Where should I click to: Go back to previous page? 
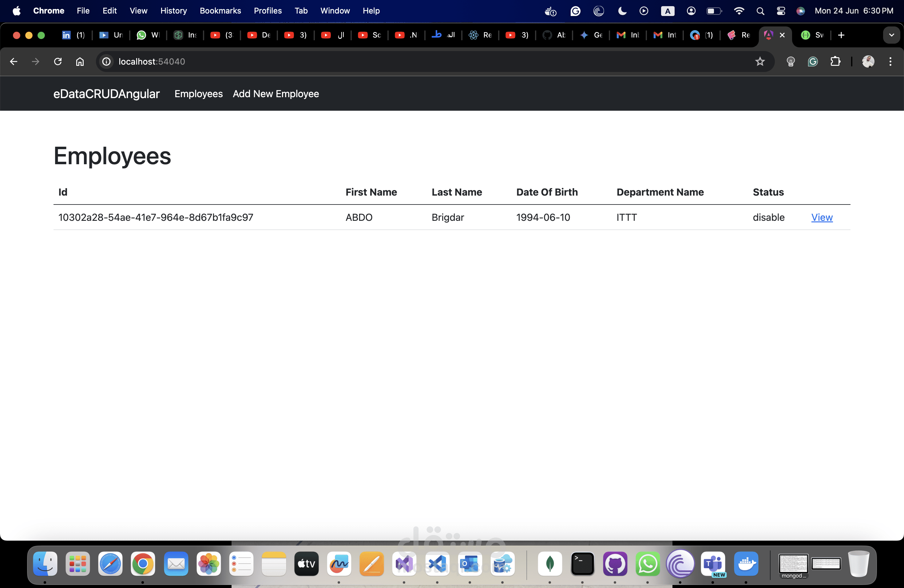click(x=14, y=62)
